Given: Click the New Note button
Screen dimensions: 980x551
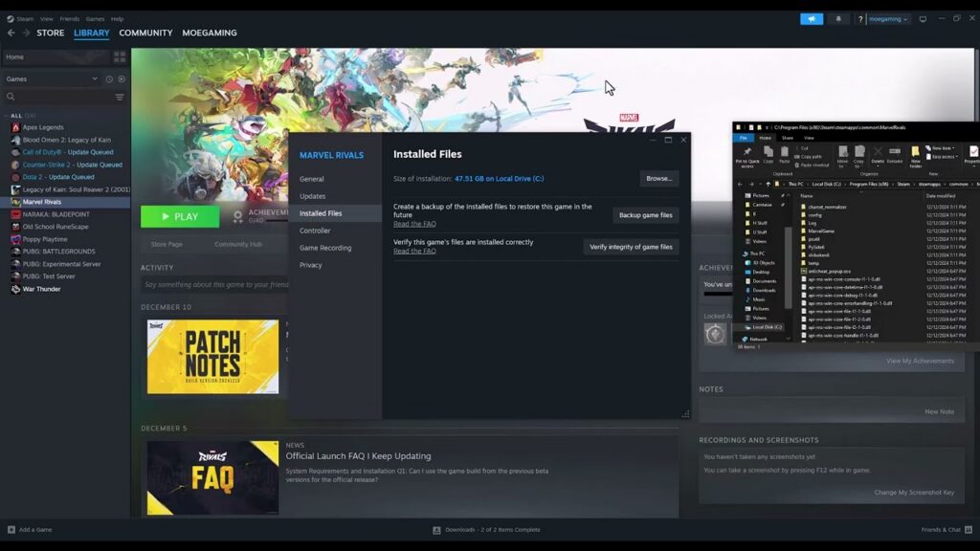Looking at the screenshot, I should tap(940, 411).
